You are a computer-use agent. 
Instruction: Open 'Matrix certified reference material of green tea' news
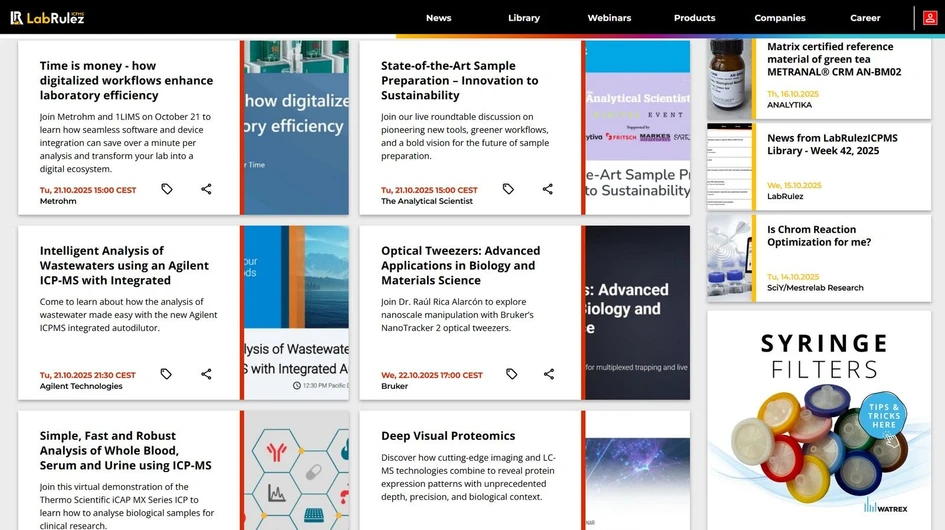tap(834, 59)
